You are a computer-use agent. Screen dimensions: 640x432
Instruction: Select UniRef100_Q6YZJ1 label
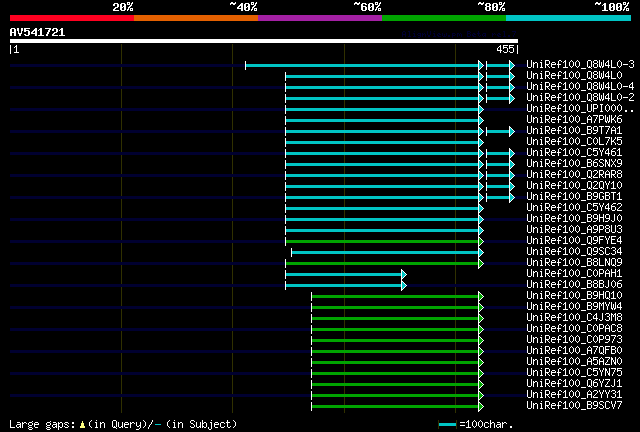(x=574, y=384)
